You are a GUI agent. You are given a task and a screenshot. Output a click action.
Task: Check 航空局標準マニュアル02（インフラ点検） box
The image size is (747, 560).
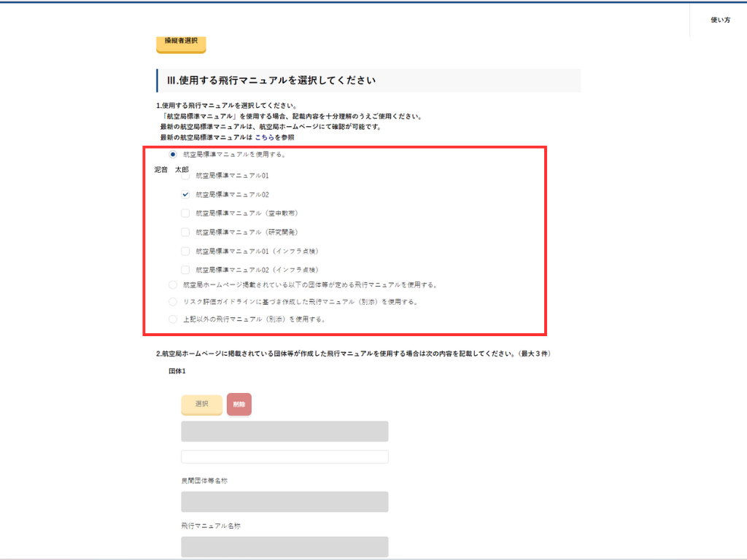click(185, 270)
